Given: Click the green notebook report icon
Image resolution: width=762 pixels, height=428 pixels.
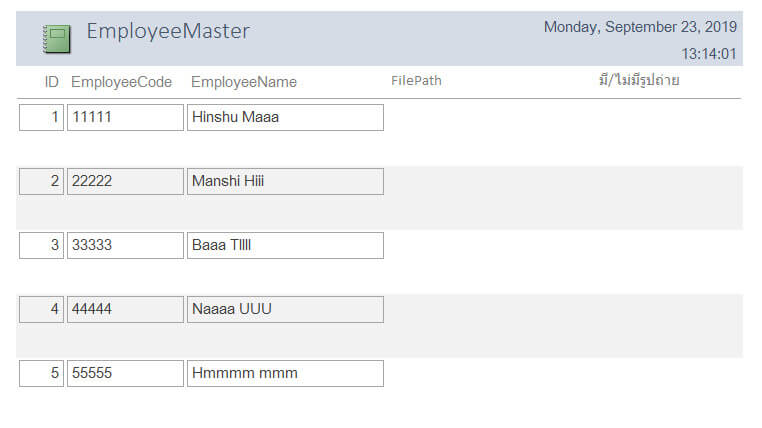Looking at the screenshot, I should click(57, 39).
